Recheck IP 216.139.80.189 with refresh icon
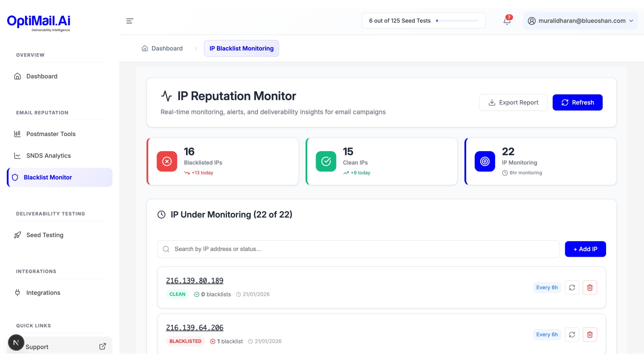The height and width of the screenshot is (362, 644). click(572, 288)
